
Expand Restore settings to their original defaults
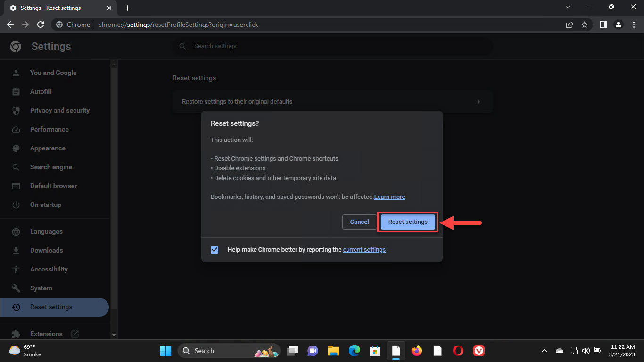333,101
